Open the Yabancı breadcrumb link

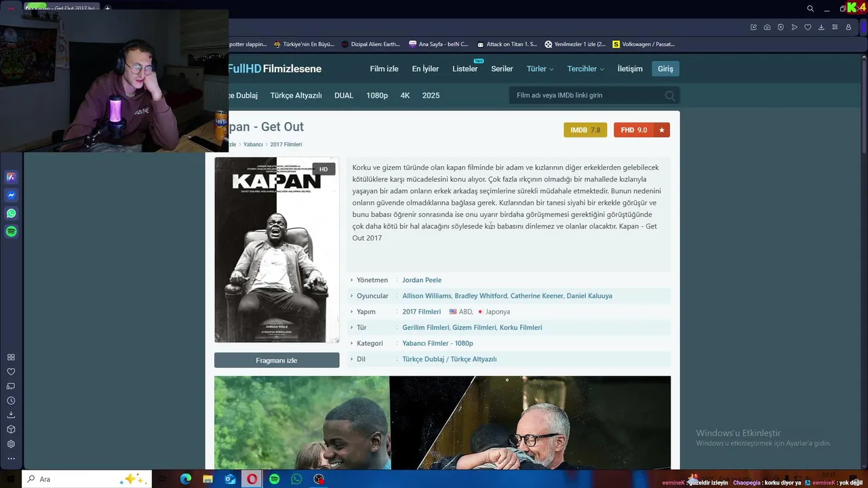click(x=253, y=144)
